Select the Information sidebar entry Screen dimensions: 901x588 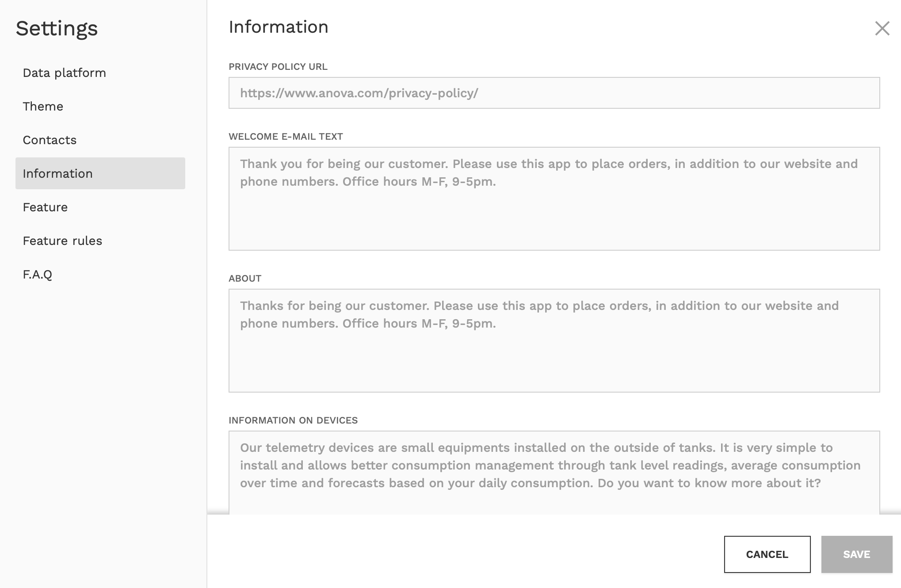coord(58,173)
